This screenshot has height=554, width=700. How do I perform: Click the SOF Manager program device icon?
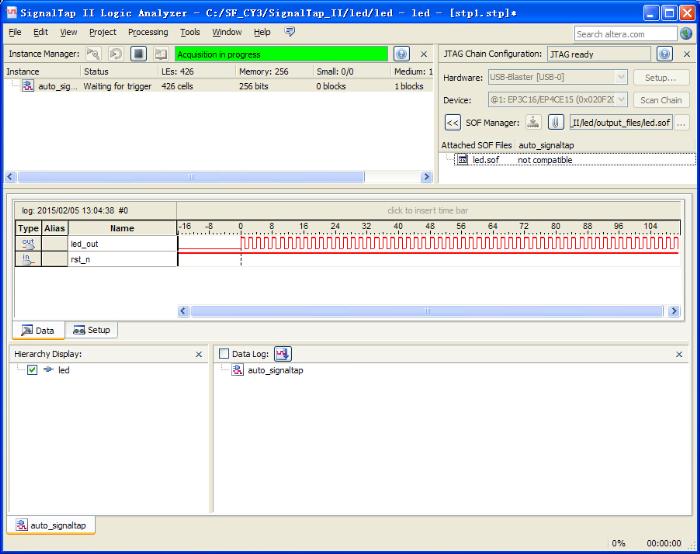pos(533,123)
